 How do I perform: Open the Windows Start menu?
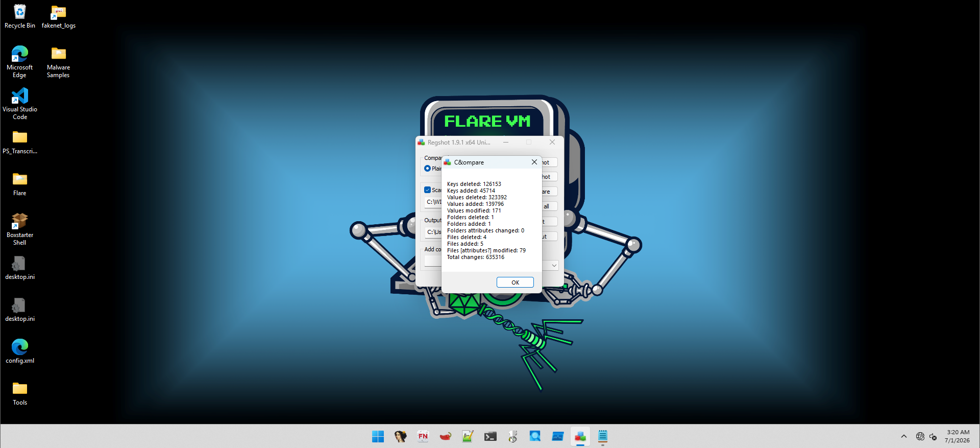(x=378, y=436)
